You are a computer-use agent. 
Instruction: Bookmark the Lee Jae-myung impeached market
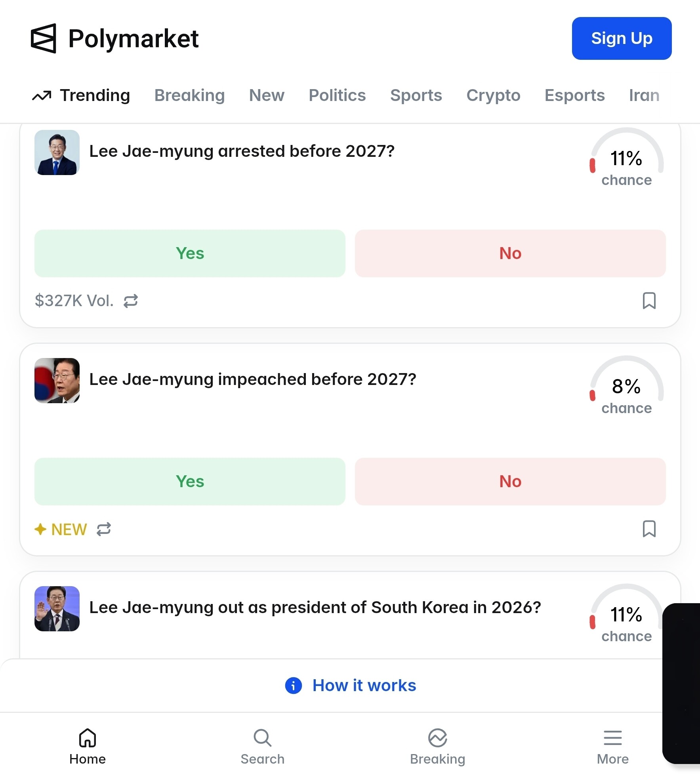(x=649, y=529)
